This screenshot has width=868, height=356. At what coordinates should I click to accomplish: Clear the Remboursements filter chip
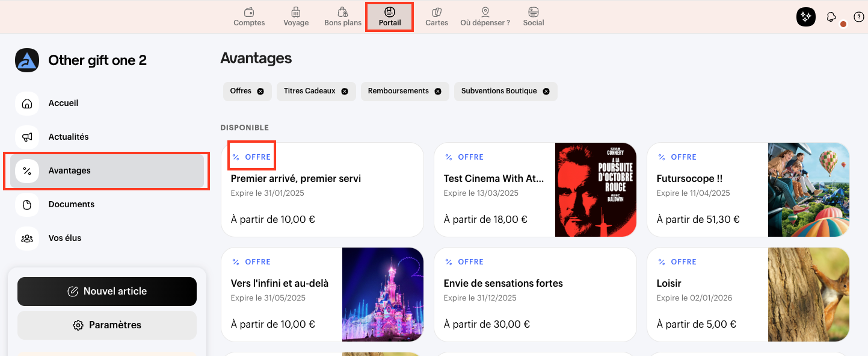[438, 92]
